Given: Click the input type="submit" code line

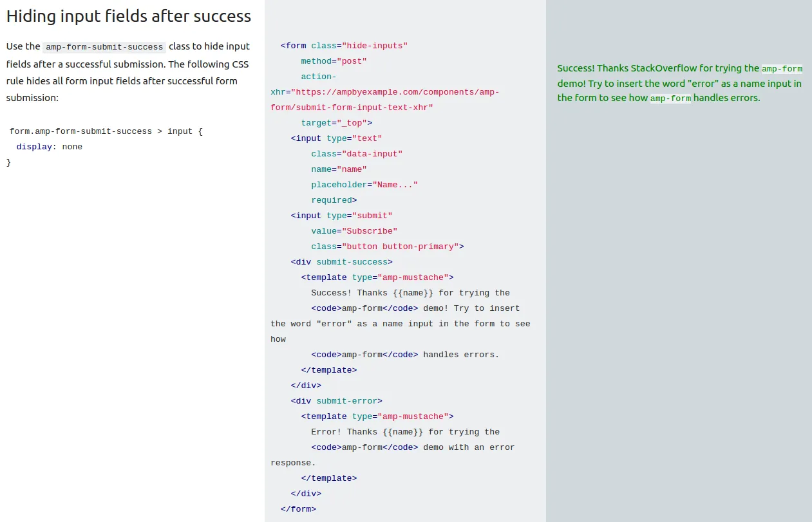Looking at the screenshot, I should point(341,216).
